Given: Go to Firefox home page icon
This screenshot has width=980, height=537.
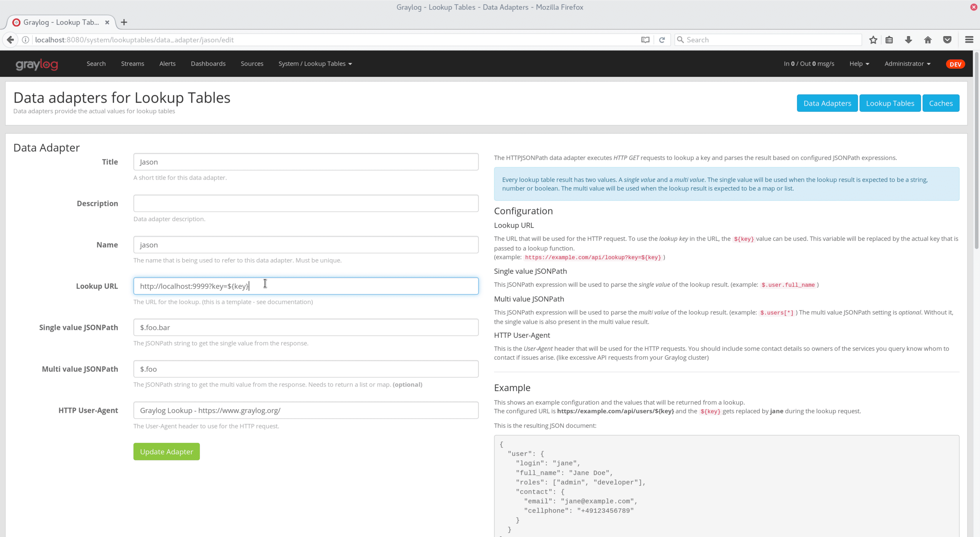Looking at the screenshot, I should (x=928, y=40).
